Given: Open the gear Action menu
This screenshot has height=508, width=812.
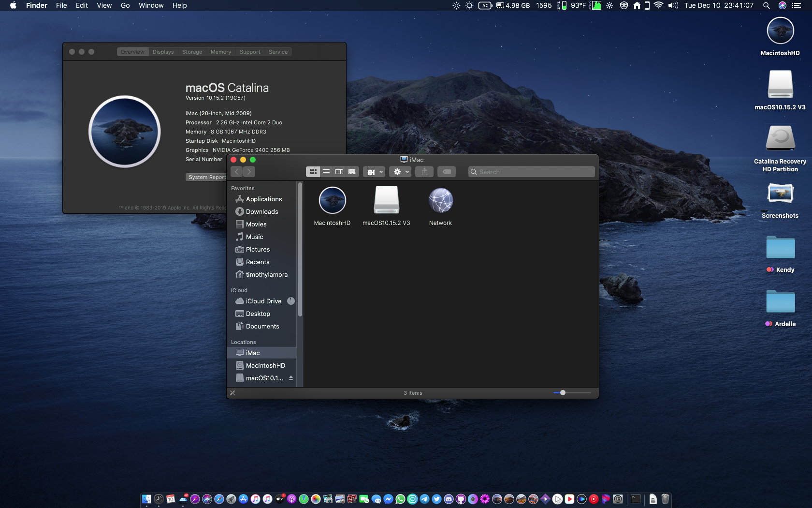Looking at the screenshot, I should click(x=401, y=172).
